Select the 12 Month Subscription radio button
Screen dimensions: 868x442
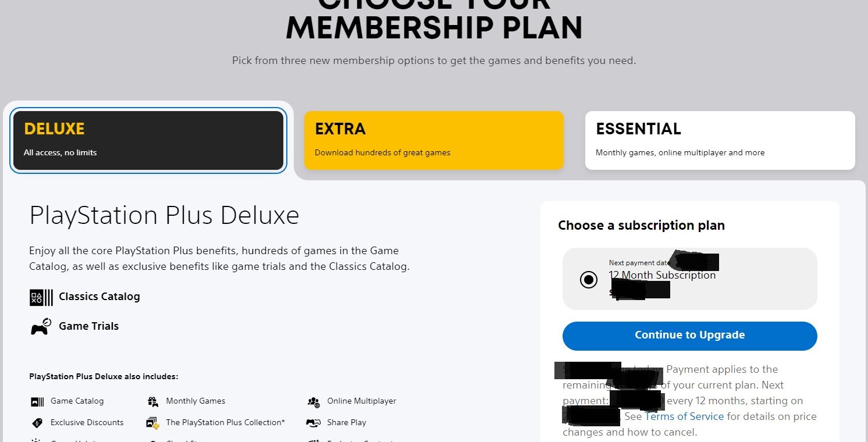(589, 280)
